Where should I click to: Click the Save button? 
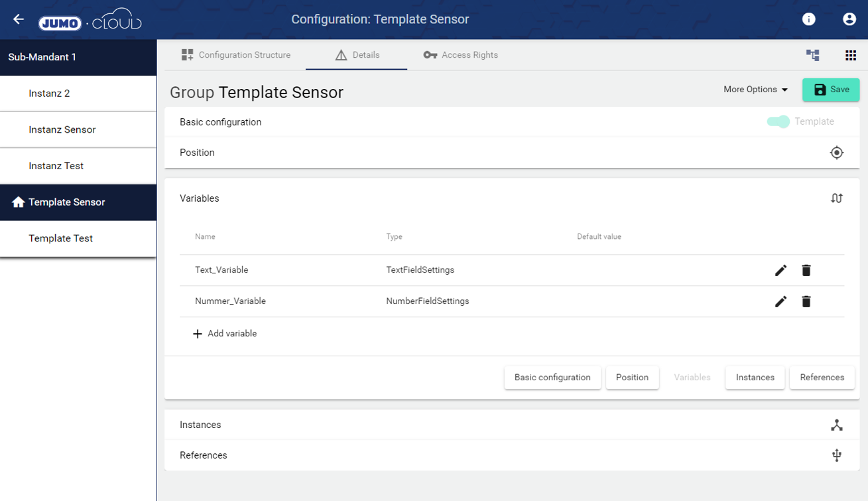point(830,90)
